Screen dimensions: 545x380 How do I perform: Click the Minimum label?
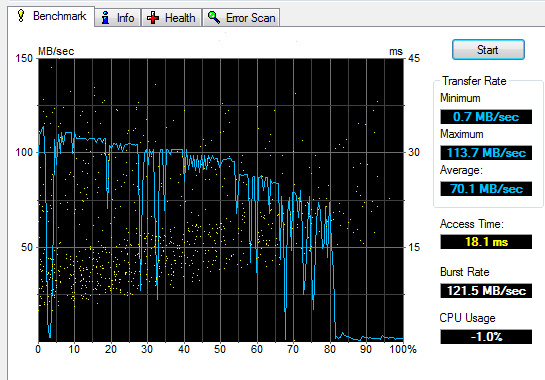[460, 98]
